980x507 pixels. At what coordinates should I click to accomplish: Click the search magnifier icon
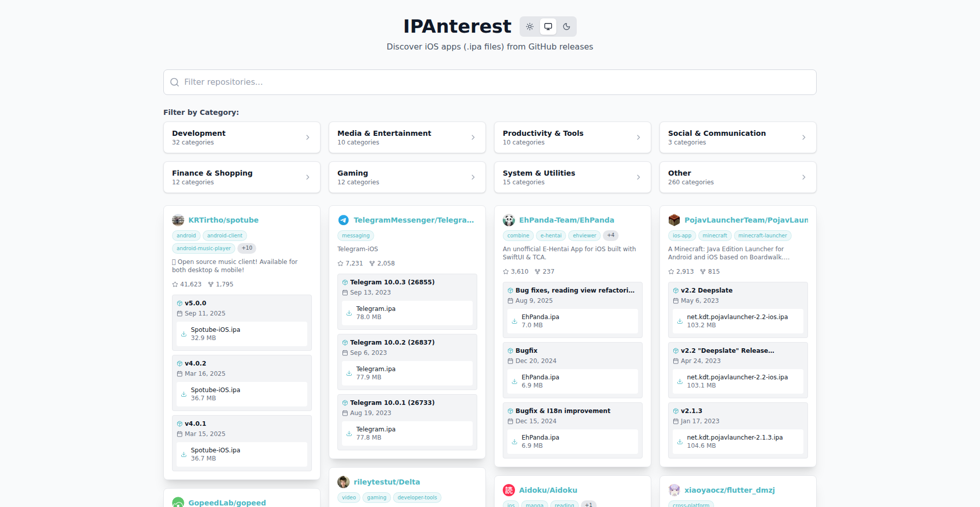click(175, 82)
